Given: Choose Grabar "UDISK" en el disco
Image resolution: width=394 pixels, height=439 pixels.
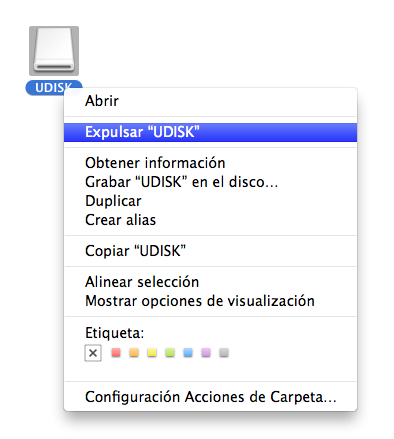Looking at the screenshot, I should (x=210, y=182).
